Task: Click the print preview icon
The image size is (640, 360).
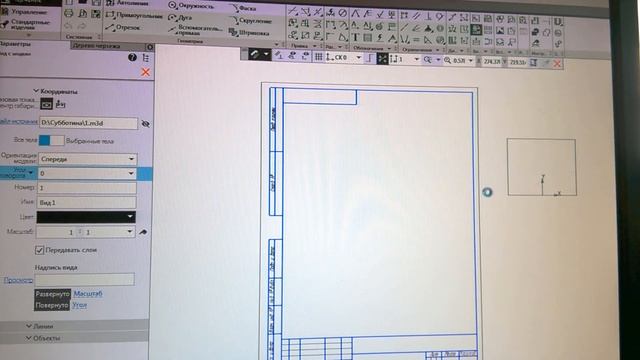Action: point(82,13)
